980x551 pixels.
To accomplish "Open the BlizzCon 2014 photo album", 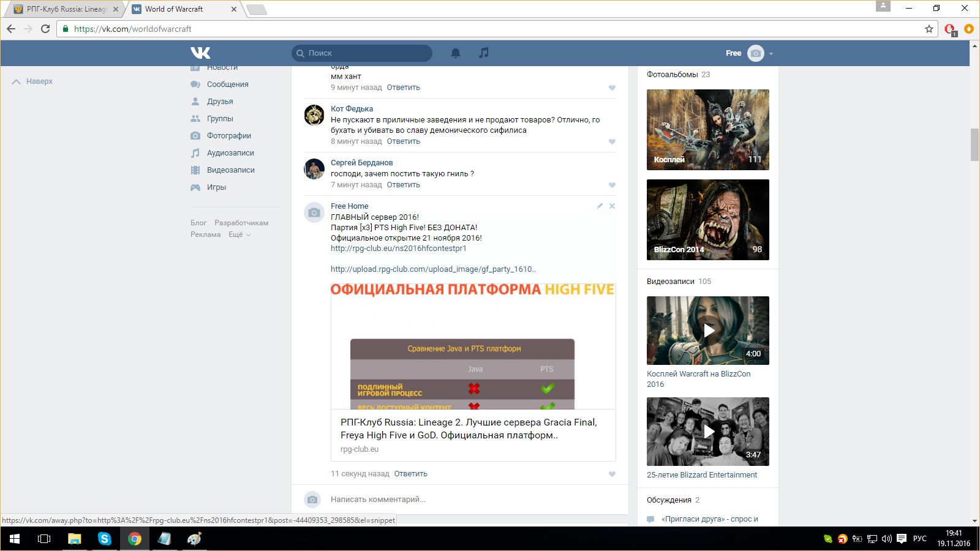I will point(708,220).
